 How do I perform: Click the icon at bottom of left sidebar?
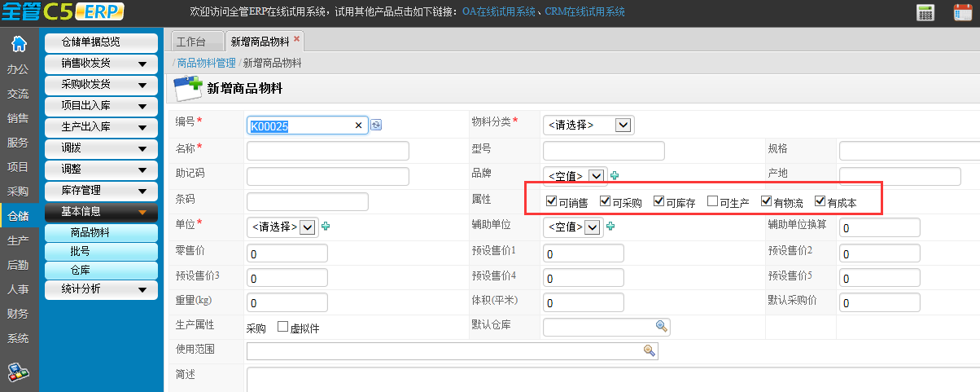(x=19, y=372)
